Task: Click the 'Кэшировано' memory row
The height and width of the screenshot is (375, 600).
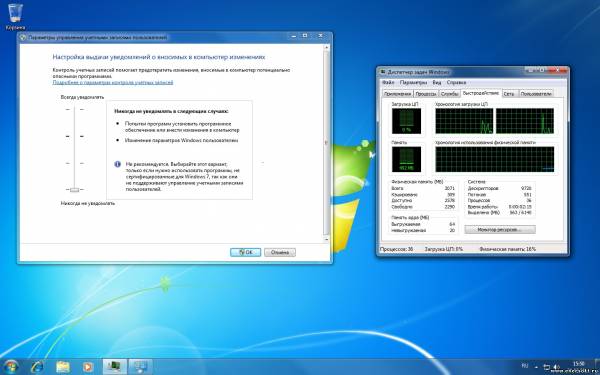Action: click(x=423, y=194)
